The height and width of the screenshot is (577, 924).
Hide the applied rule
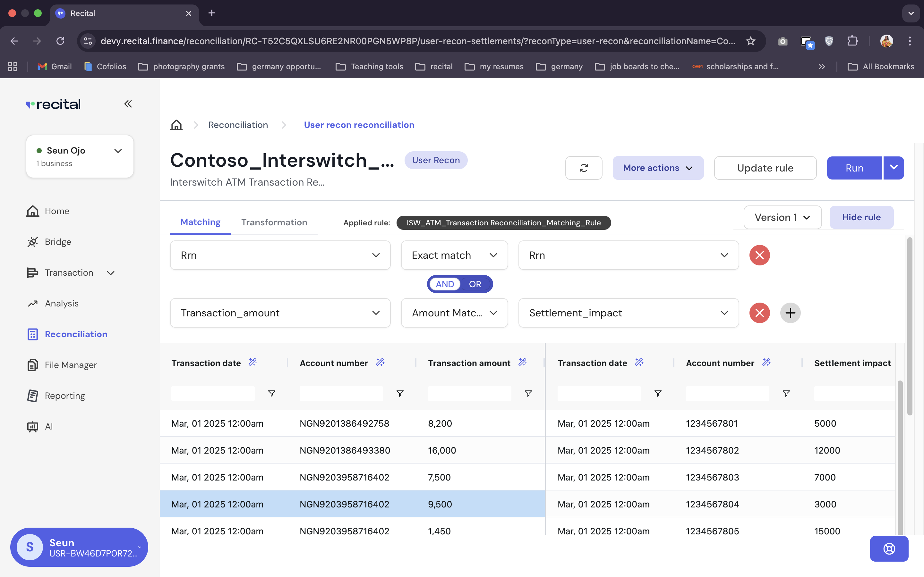pyautogui.click(x=861, y=217)
